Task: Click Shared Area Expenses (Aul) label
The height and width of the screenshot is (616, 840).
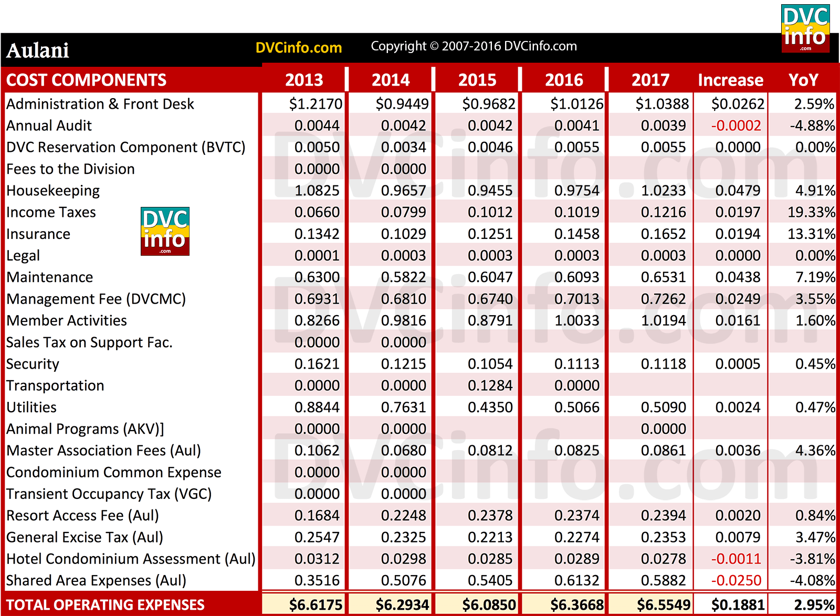Action: click(x=96, y=580)
